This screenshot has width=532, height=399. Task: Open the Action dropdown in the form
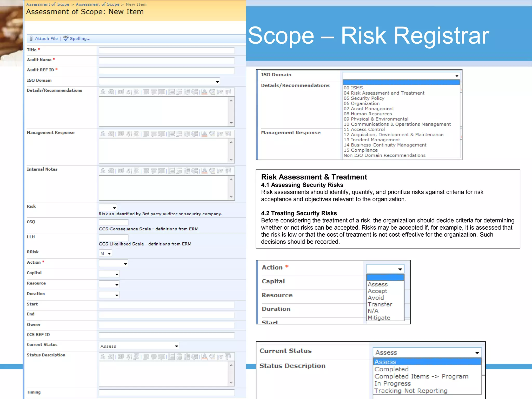pyautogui.click(x=114, y=264)
